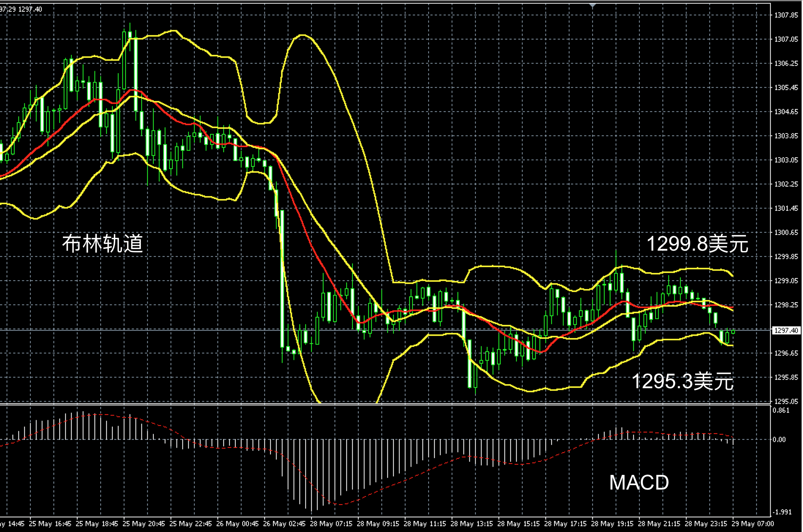Click the OHLC price readout at top-left
The height and width of the screenshot is (532, 803).
(21, 9)
